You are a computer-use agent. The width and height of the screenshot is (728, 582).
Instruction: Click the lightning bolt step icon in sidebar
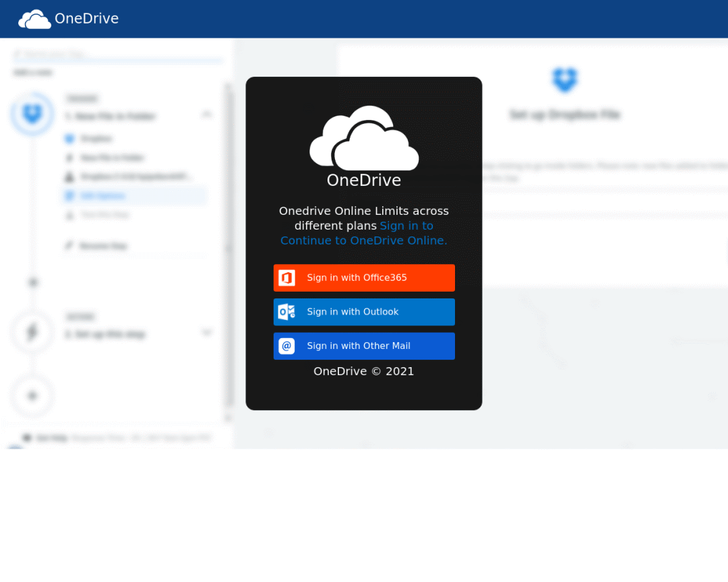tap(32, 332)
